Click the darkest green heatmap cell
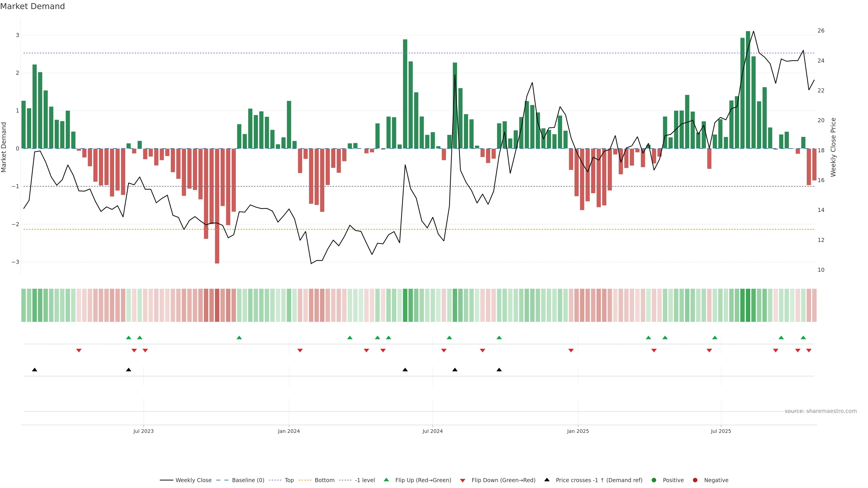The image size is (868, 488). coord(748,305)
